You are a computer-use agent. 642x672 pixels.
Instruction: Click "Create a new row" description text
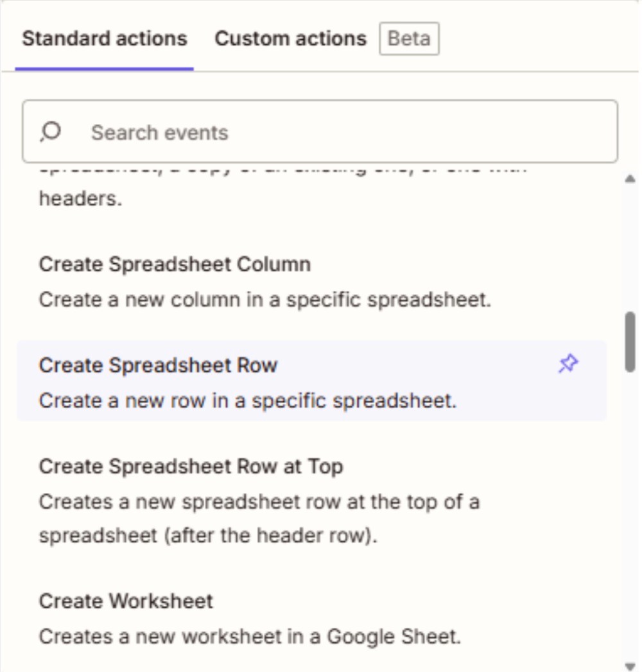[247, 401]
